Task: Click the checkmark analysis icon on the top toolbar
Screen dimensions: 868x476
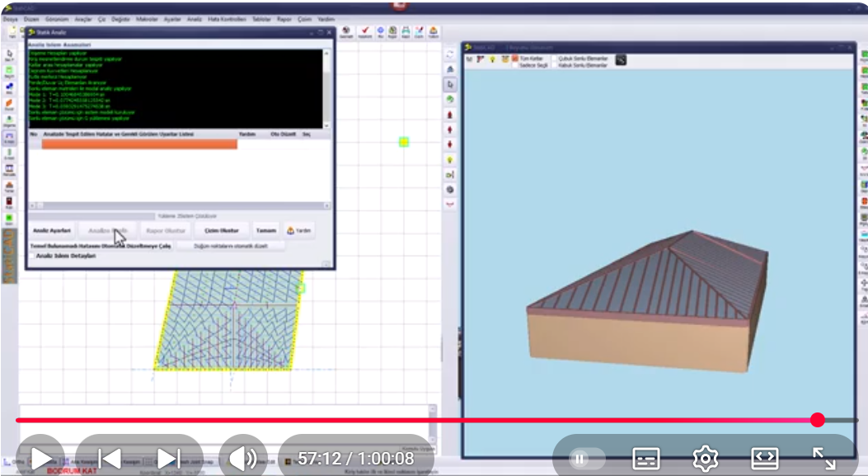Action: tap(365, 30)
